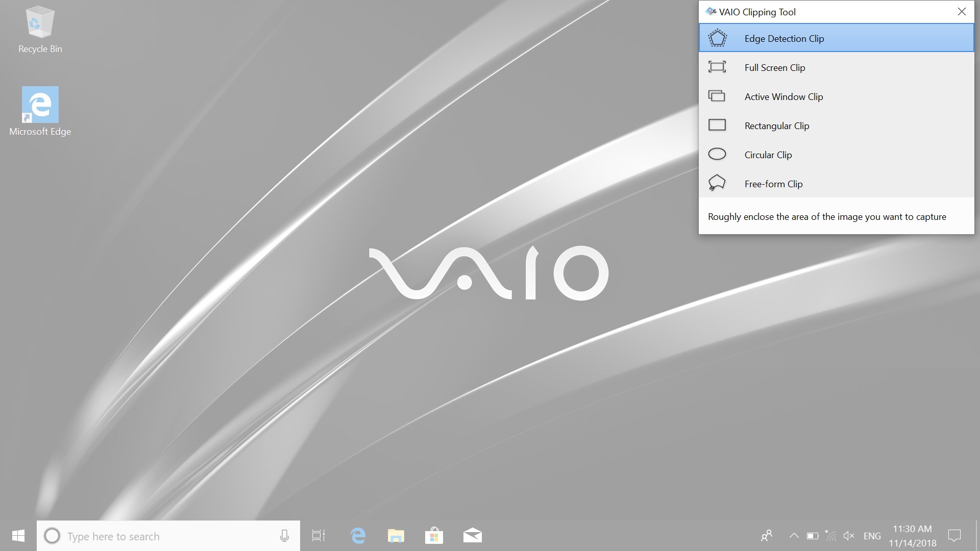Open the Windows Start menu
Viewport: 980px width, 551px height.
[x=18, y=536]
